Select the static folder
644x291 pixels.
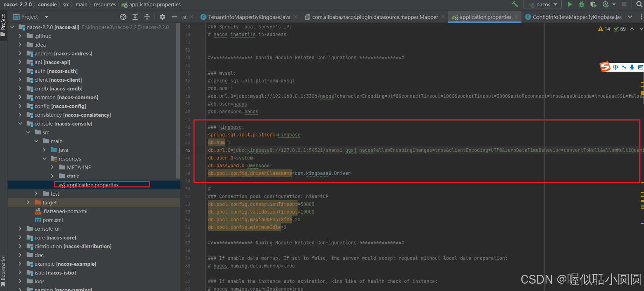click(73, 176)
